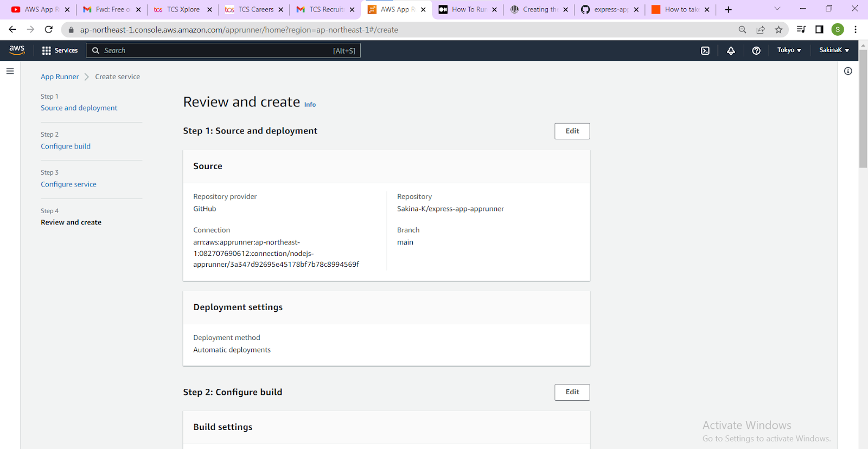Close the TCS Careers tab
The image size is (868, 449).
pos(280,10)
